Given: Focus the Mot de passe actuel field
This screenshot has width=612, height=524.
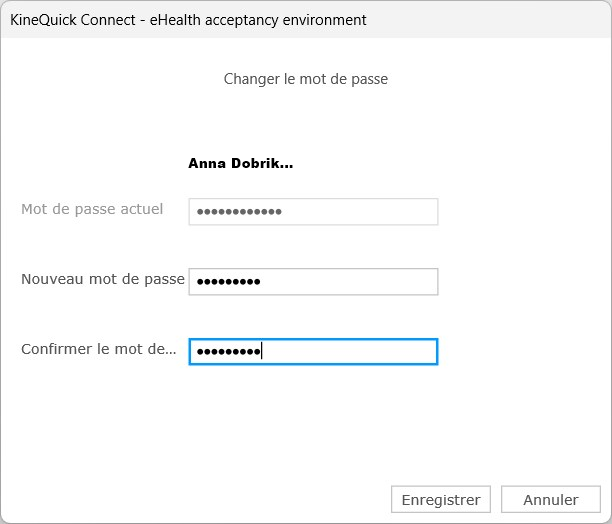Looking at the screenshot, I should point(313,211).
